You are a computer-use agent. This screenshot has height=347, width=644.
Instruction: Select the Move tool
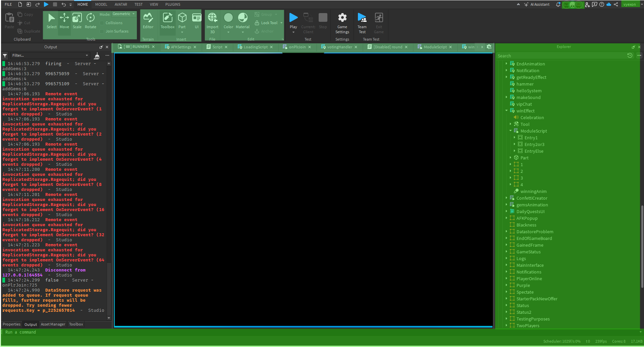coord(64,21)
